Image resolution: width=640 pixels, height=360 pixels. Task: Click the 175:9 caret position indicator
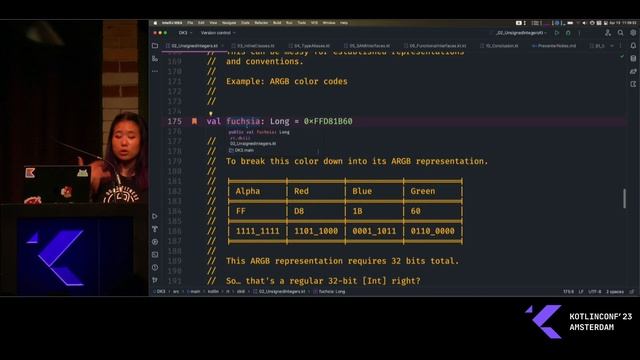(x=568, y=291)
